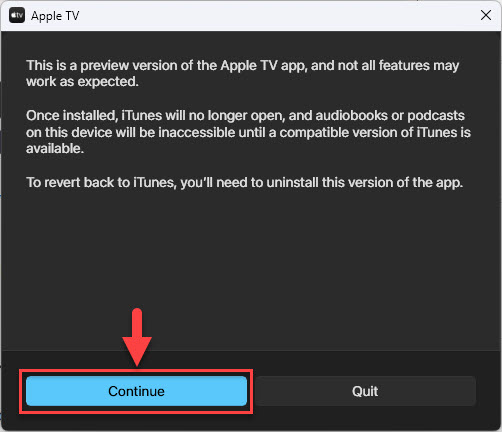Click the single word "available." line
The width and height of the screenshot is (502, 432).
55,148
